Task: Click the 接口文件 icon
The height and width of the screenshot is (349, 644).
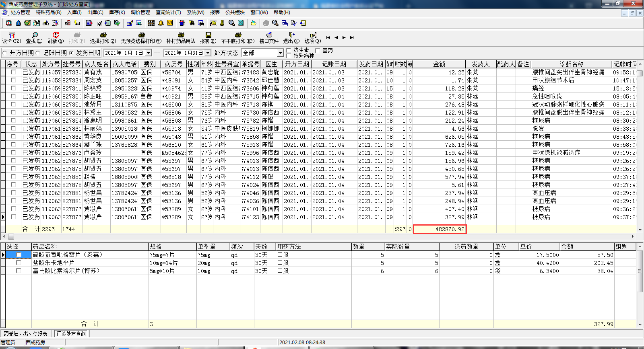Action: [269, 35]
